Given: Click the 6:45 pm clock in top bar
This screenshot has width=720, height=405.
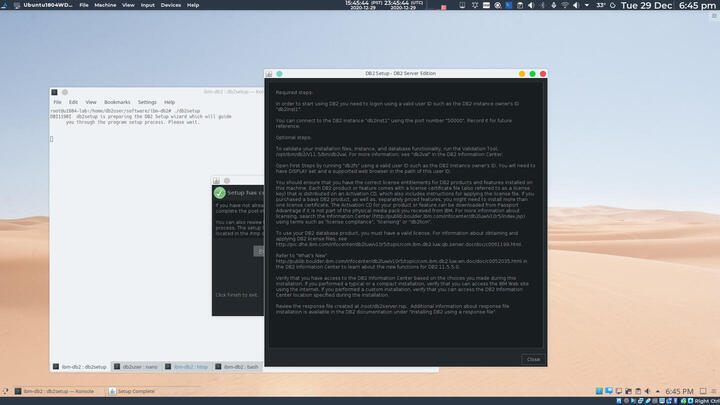Looking at the screenshot, I should (x=698, y=6).
